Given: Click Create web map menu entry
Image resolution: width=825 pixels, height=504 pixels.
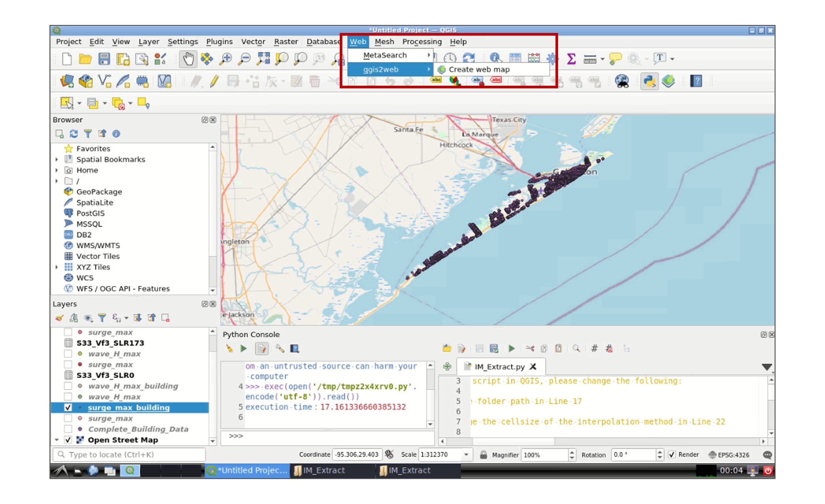Looking at the screenshot, I should pyautogui.click(x=479, y=69).
